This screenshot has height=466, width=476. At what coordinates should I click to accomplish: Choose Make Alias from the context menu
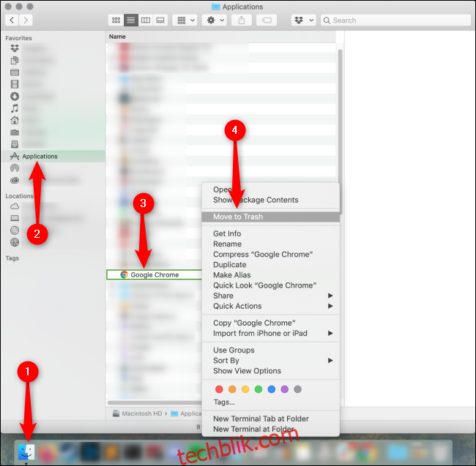tap(270, 275)
